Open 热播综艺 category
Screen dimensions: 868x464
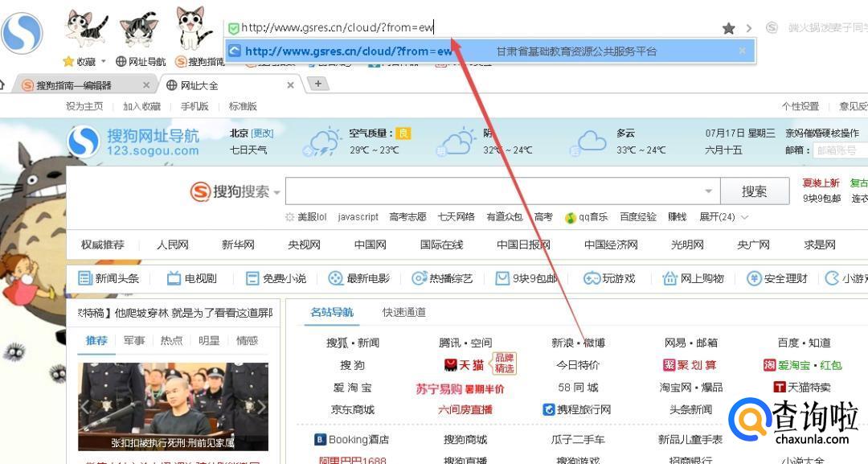click(x=442, y=278)
